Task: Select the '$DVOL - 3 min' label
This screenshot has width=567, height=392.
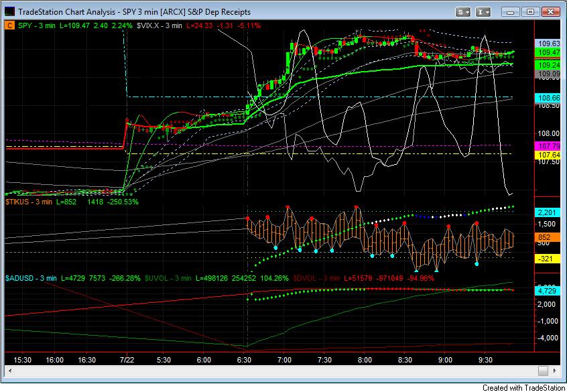Action: [316, 278]
